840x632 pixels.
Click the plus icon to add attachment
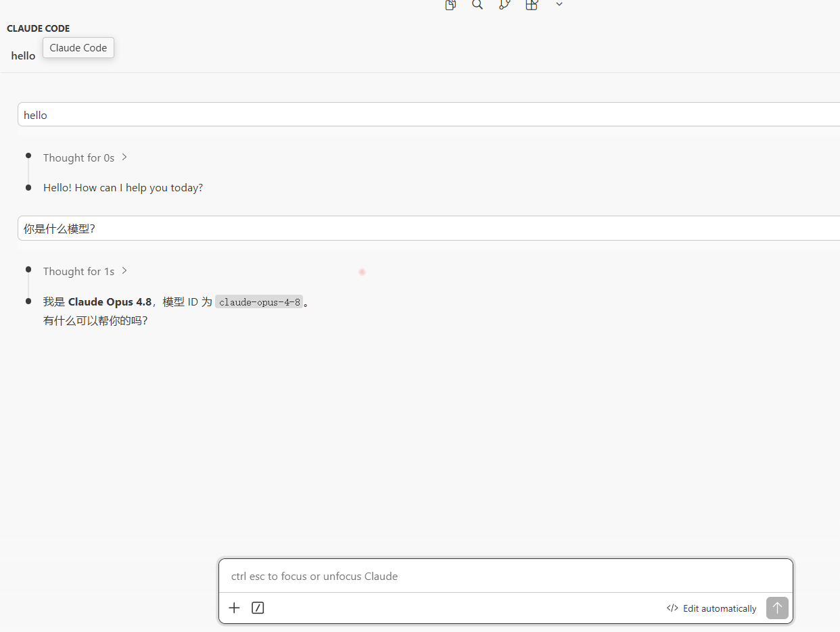tap(234, 608)
